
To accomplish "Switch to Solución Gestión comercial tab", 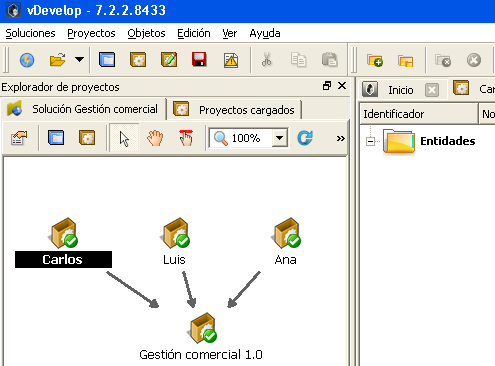I will click(x=83, y=109).
